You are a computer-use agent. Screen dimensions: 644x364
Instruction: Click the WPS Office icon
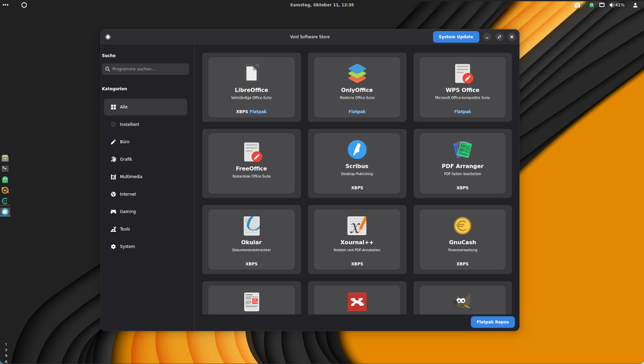point(462,73)
